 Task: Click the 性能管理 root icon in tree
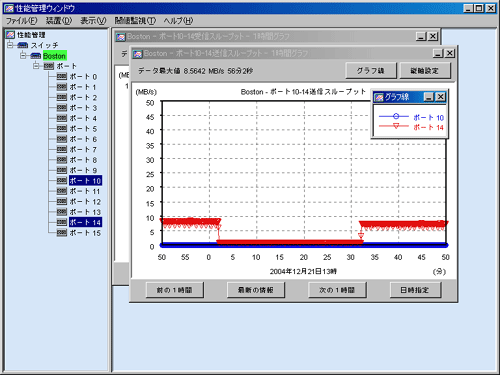pyautogui.click(x=10, y=34)
